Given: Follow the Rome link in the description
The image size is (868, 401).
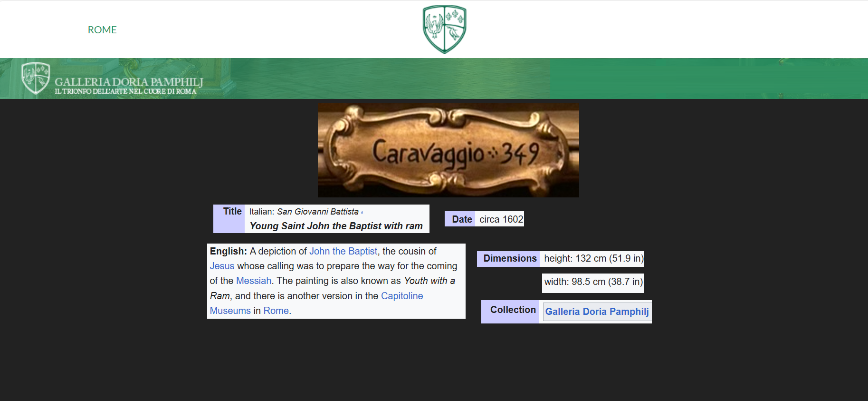Looking at the screenshot, I should tap(276, 311).
